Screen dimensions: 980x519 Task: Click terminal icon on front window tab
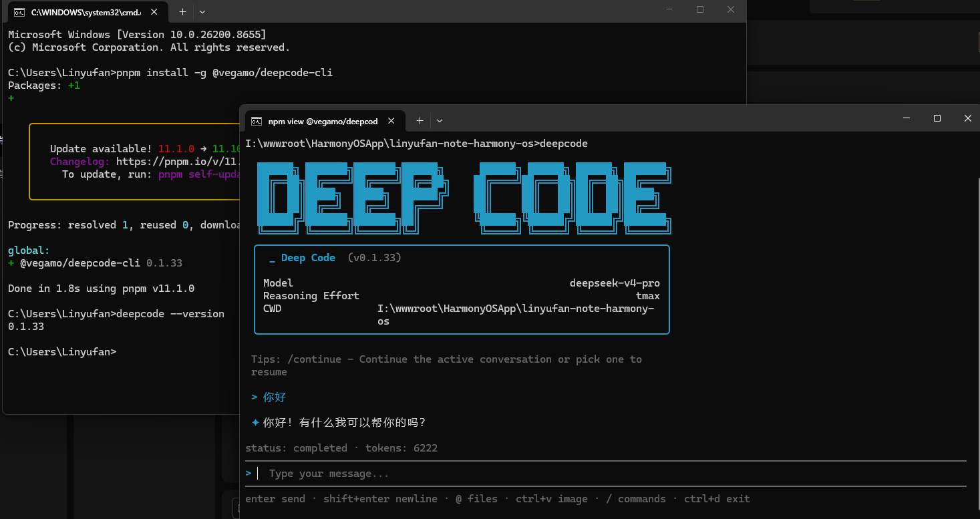tap(257, 121)
